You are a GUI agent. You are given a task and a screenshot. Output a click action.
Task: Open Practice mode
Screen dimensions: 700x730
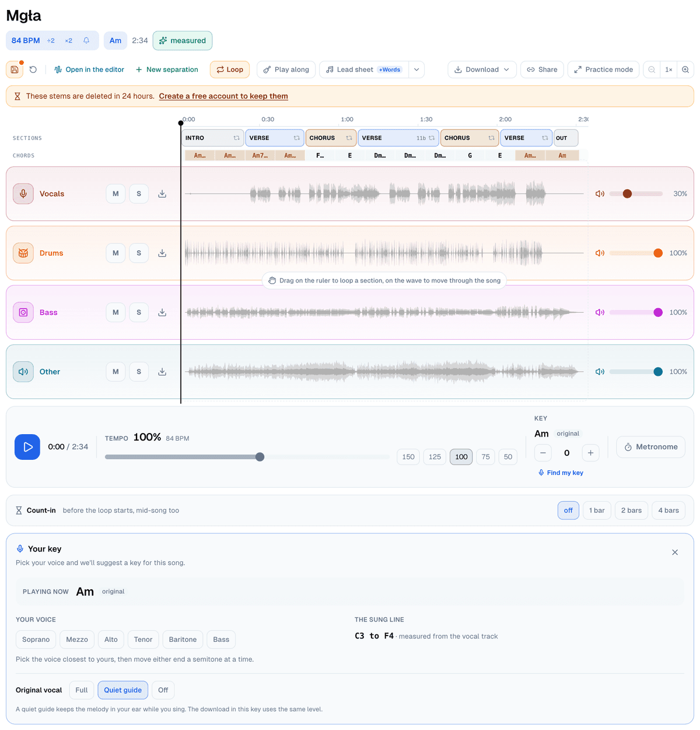tap(603, 69)
